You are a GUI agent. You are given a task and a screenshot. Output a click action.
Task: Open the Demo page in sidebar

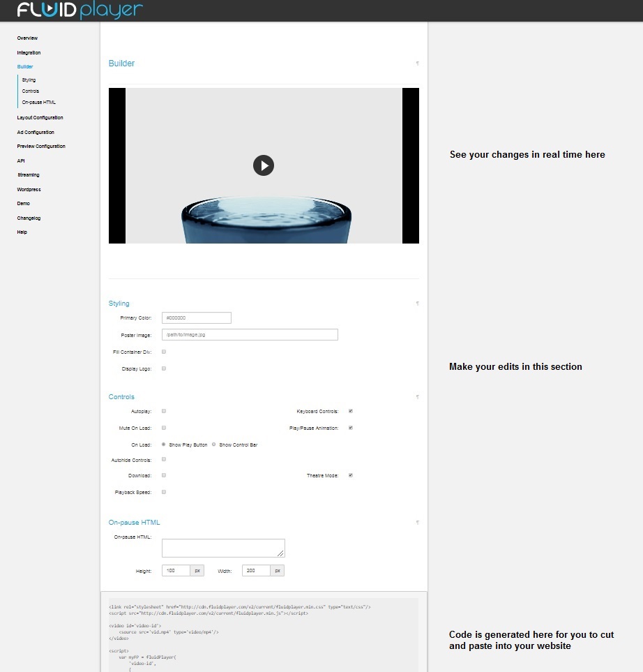24,204
